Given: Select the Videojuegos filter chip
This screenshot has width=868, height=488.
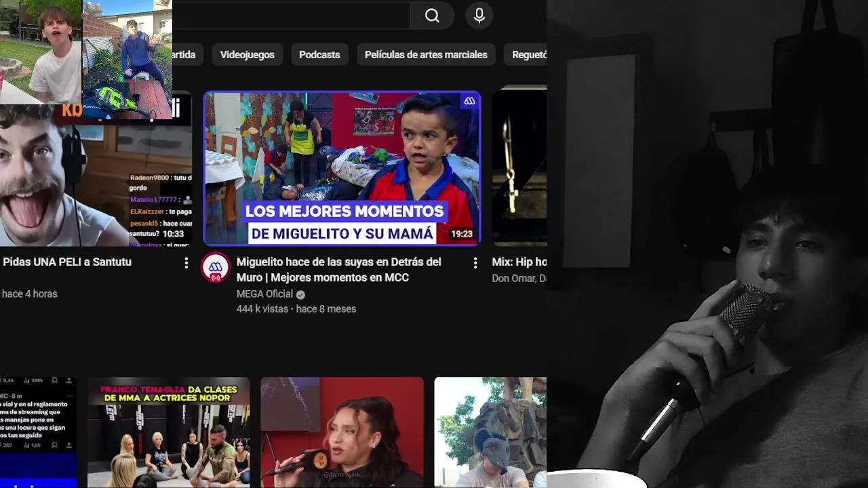Looking at the screenshot, I should coord(248,55).
